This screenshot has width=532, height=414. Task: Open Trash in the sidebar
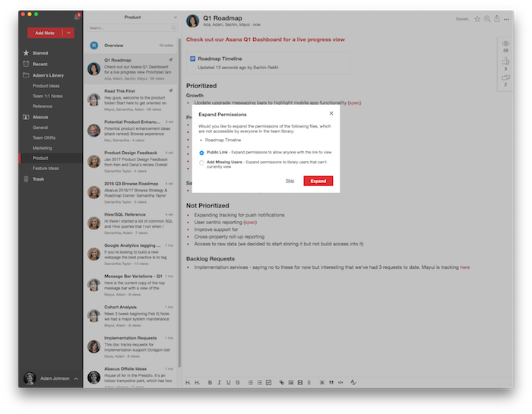pos(38,179)
